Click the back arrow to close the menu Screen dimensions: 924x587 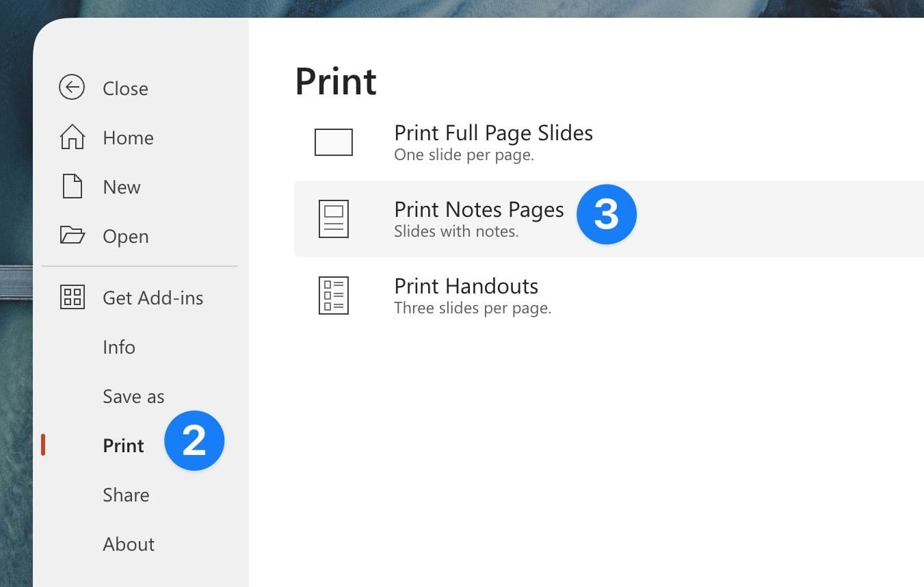[71, 87]
